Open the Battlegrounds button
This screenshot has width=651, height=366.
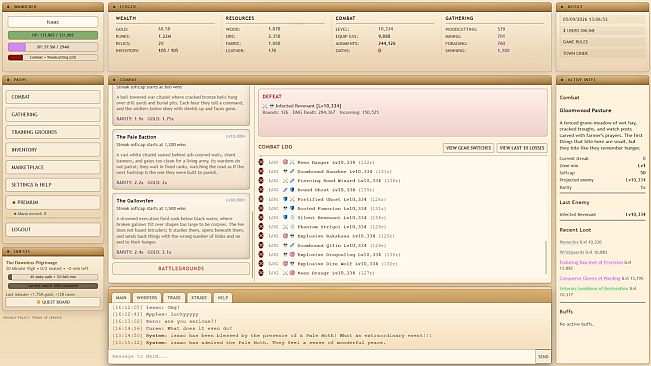[181, 268]
